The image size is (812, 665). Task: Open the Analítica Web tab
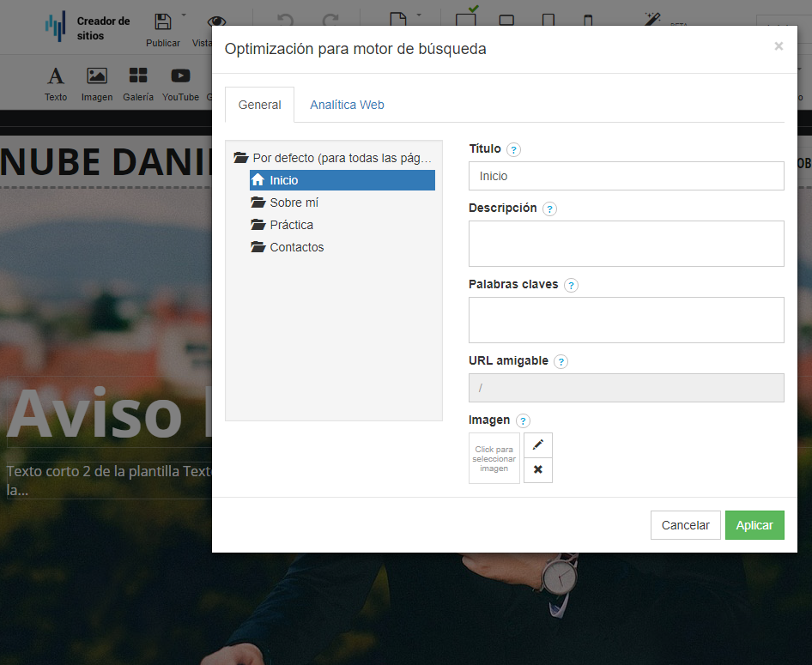click(347, 105)
